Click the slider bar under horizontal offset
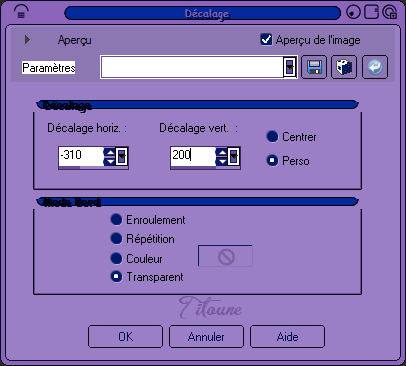406x366 pixels. 93,168
